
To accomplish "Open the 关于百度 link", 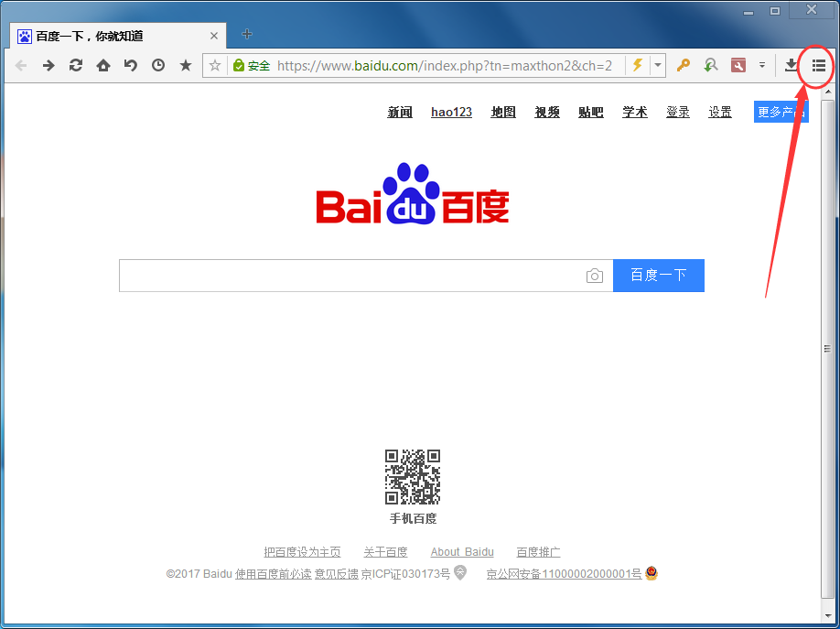I will (386, 552).
